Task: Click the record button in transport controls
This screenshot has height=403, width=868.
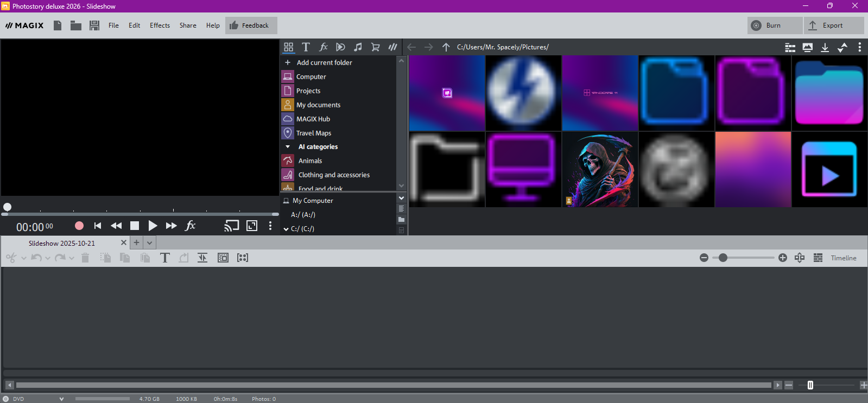Action: (x=79, y=226)
